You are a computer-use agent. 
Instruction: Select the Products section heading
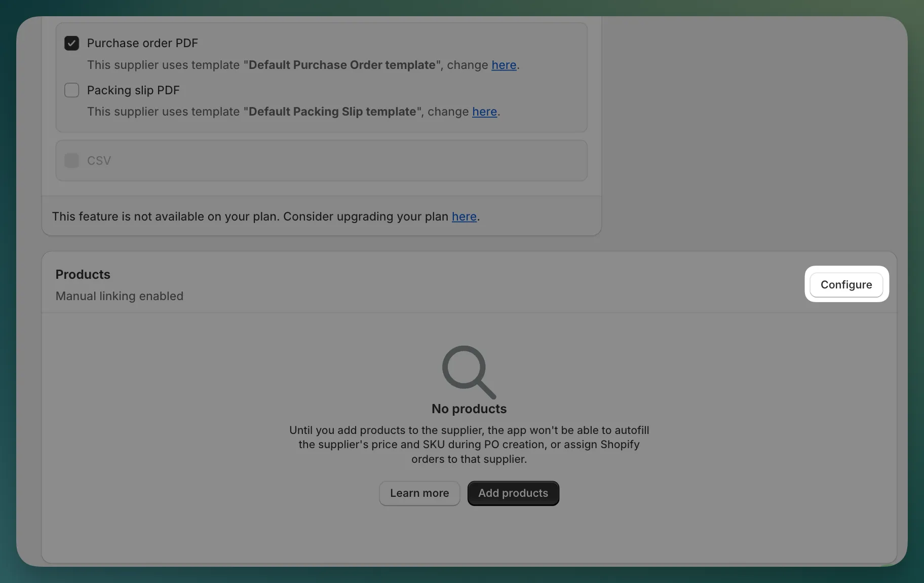click(x=83, y=274)
